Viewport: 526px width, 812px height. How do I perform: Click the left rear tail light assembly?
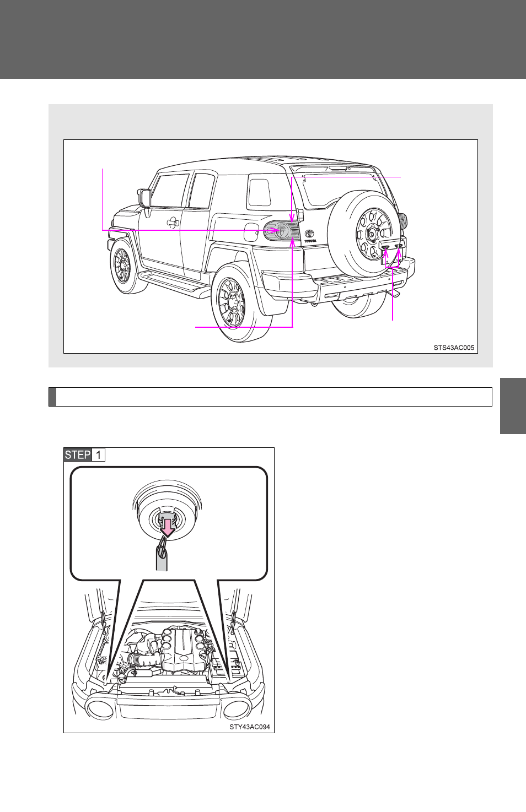[281, 230]
